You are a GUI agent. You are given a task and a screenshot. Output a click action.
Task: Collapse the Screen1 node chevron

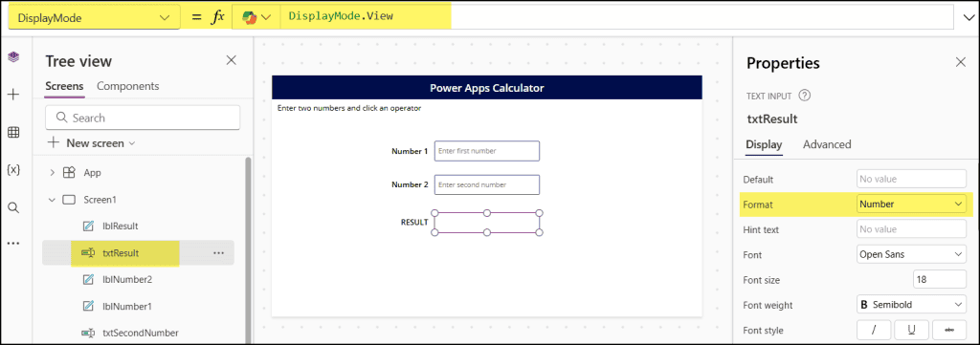point(52,200)
